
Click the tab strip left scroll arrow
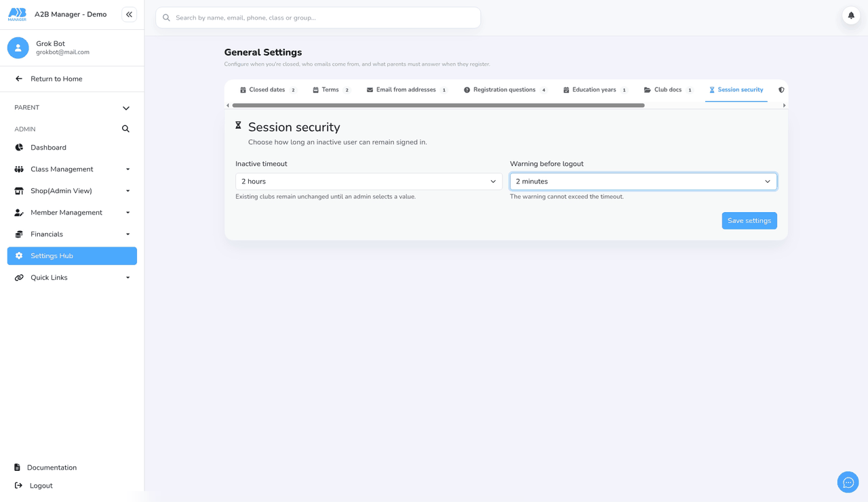point(228,106)
